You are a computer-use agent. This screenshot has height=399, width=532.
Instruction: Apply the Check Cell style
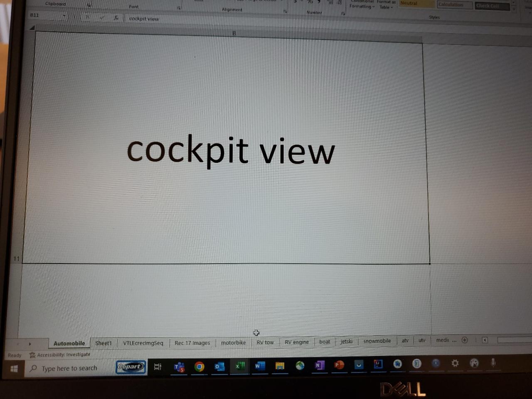[492, 6]
